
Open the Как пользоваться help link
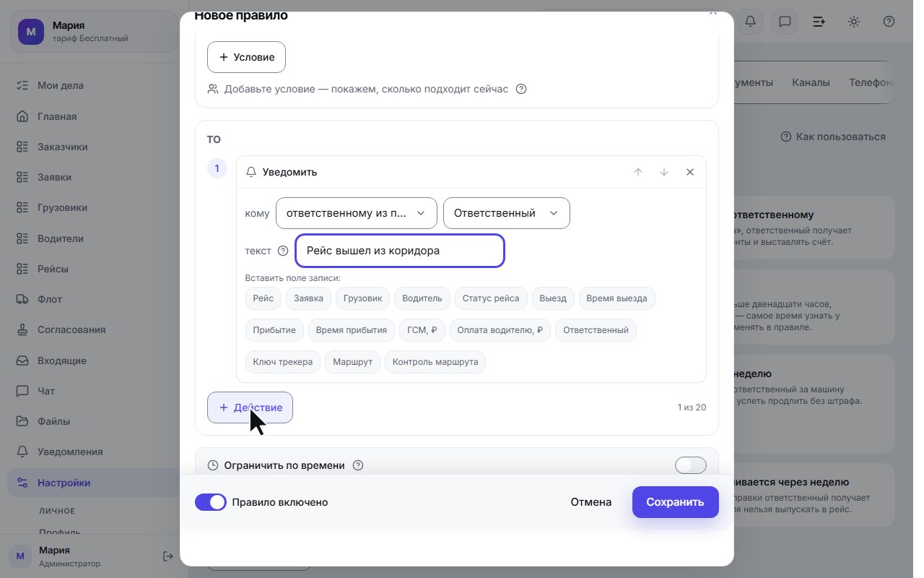pyautogui.click(x=833, y=137)
